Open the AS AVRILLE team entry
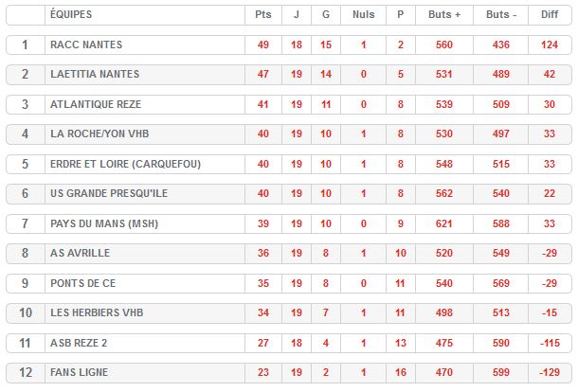578x392 pixels. 81,254
